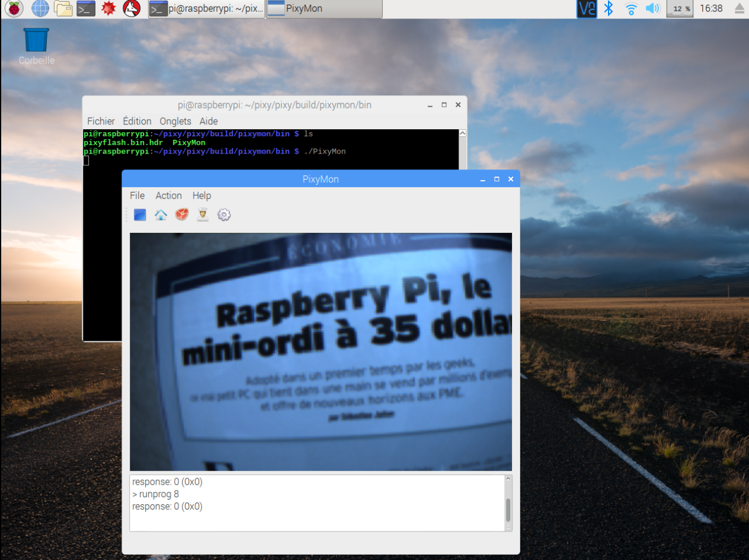Open PixyMon Help menu

point(201,196)
